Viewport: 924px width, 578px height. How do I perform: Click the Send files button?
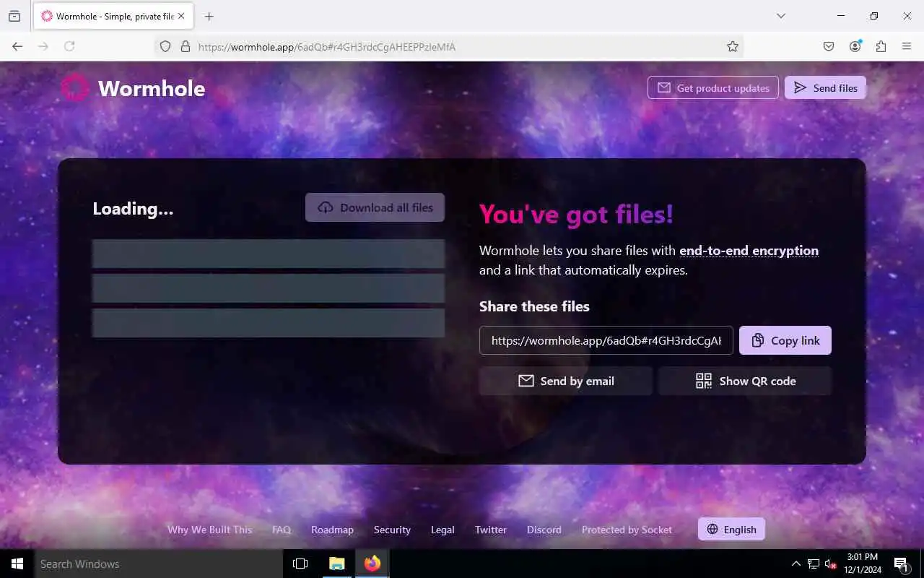pos(825,88)
